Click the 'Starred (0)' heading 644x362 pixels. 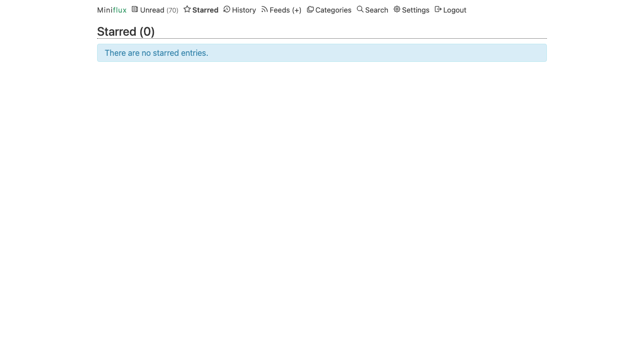click(x=126, y=32)
